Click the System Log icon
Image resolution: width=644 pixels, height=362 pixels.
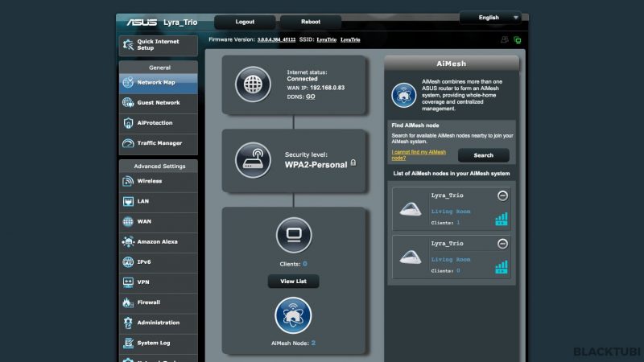[128, 343]
